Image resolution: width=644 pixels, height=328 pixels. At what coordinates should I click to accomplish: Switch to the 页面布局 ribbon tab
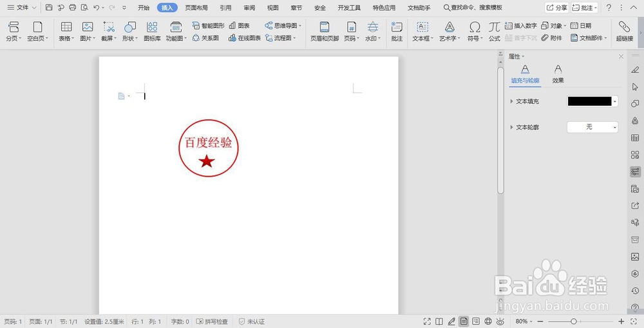point(196,7)
